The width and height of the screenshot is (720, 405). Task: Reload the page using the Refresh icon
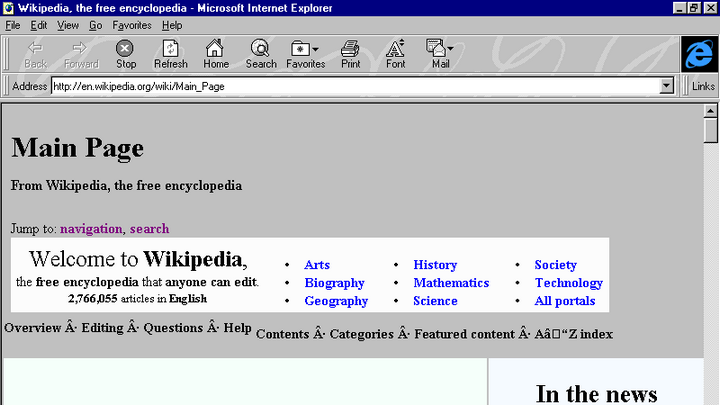170,54
